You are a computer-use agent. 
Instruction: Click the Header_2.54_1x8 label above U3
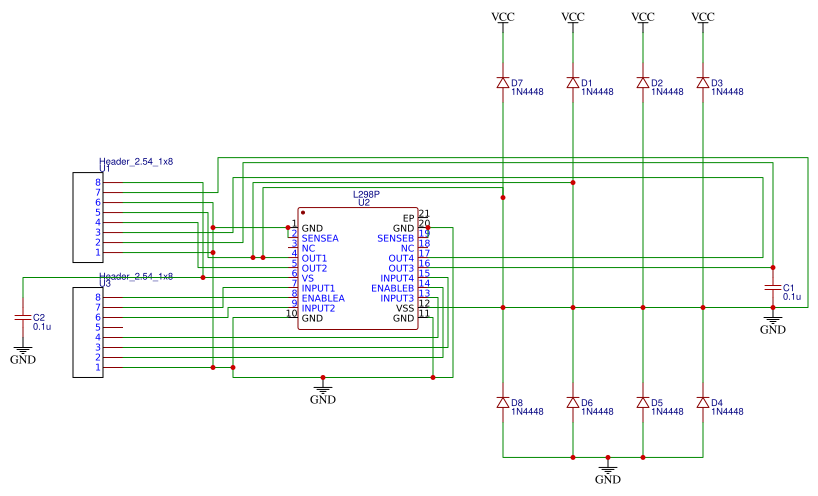[136, 276]
